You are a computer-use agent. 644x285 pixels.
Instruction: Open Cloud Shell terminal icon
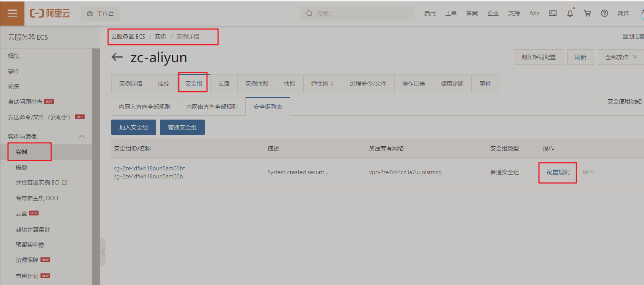tap(553, 13)
